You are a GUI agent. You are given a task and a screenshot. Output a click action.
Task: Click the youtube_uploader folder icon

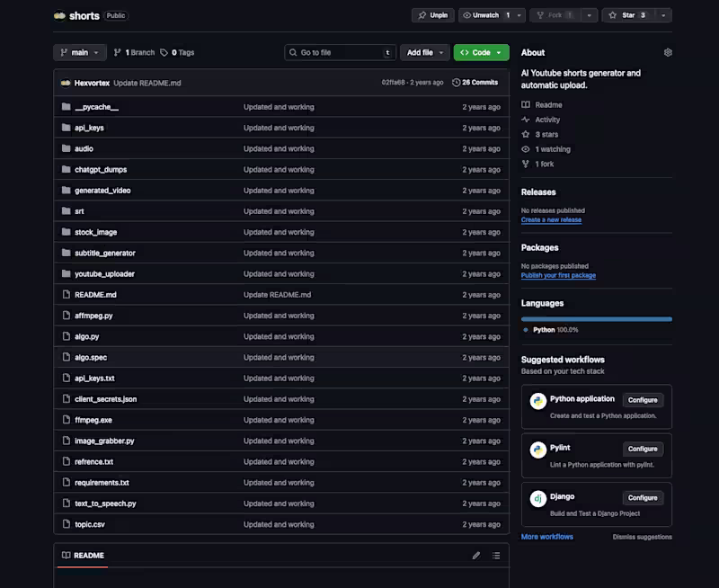pos(66,273)
